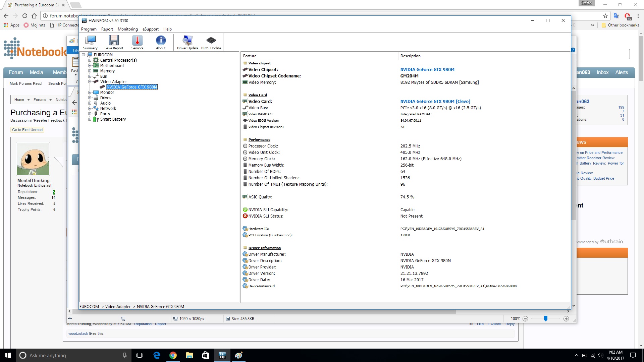
Task: Click the About info icon
Action: click(161, 43)
